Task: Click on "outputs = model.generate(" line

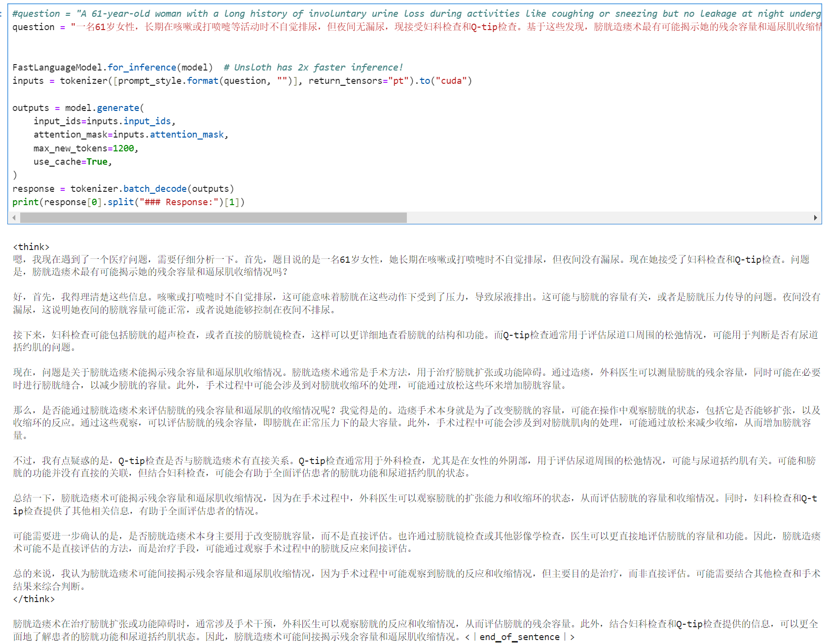Action: coord(78,107)
